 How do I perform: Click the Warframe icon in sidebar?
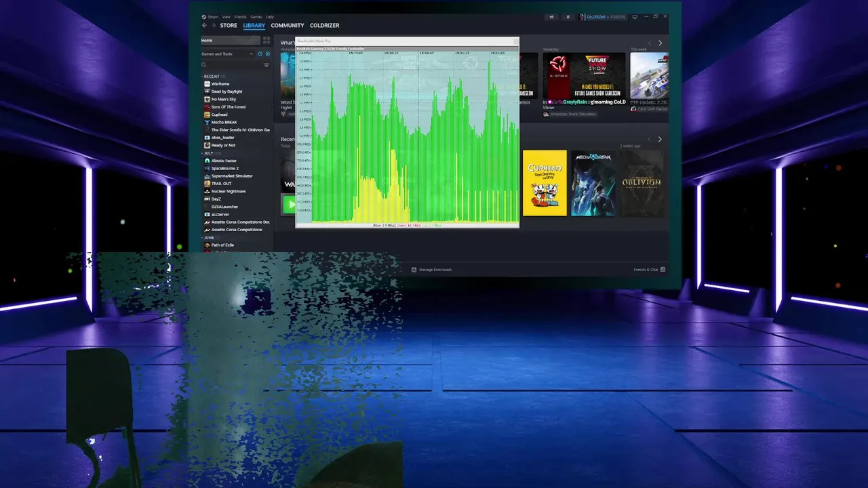(x=207, y=84)
